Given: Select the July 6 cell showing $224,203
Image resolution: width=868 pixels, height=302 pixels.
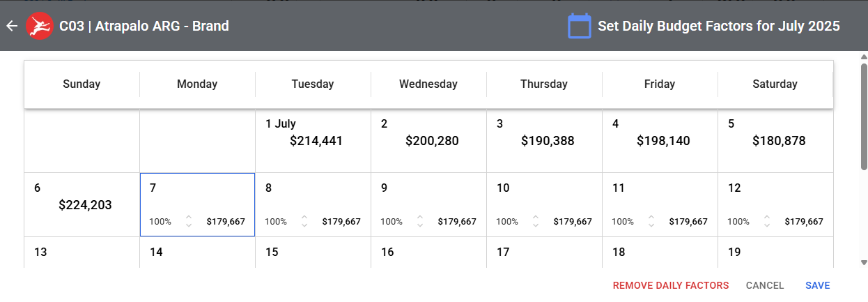Looking at the screenshot, I should click(82, 204).
